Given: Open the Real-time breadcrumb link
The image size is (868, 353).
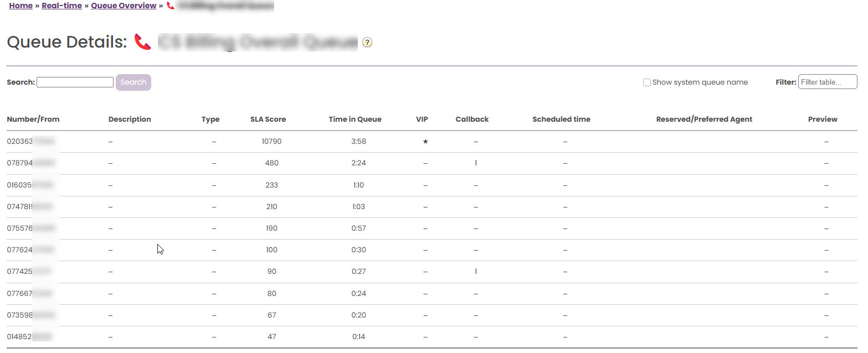Looking at the screenshot, I should pyautogui.click(x=61, y=6).
